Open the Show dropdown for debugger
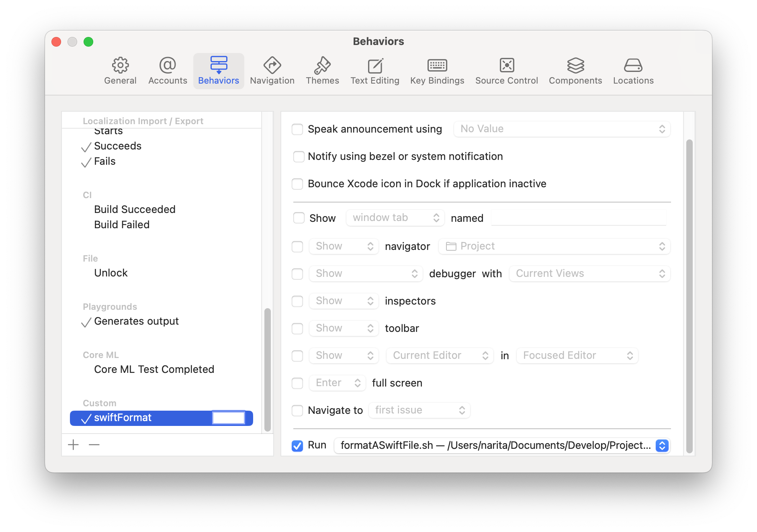Image resolution: width=757 pixels, height=532 pixels. (x=366, y=274)
